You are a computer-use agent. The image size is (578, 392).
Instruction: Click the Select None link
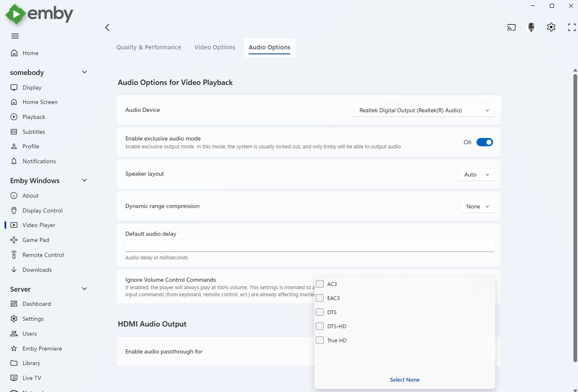(404, 380)
